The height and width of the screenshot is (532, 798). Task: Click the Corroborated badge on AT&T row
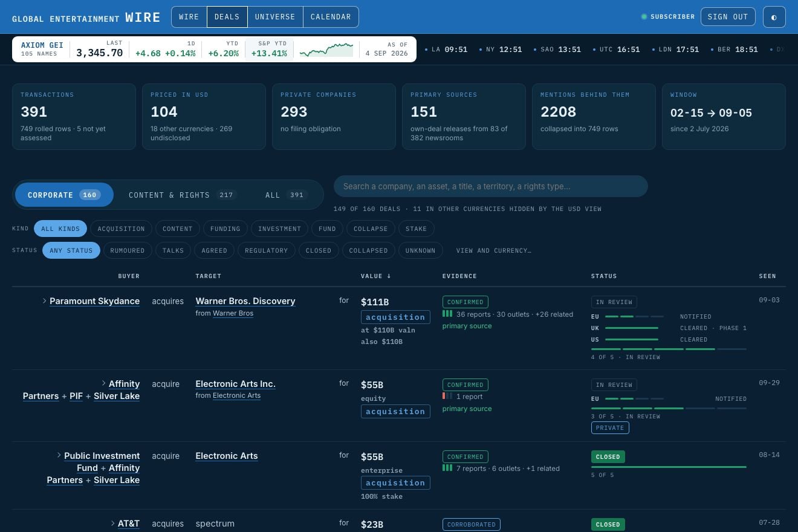coord(472,525)
